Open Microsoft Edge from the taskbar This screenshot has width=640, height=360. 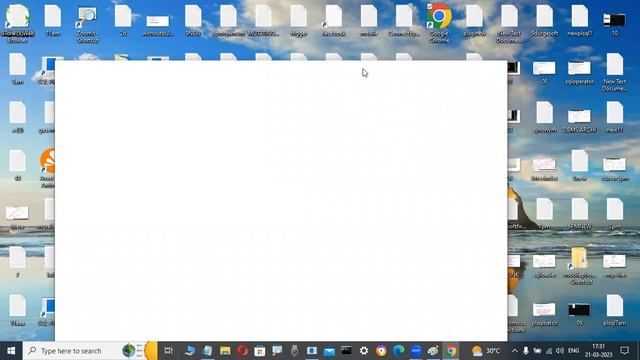click(x=398, y=351)
